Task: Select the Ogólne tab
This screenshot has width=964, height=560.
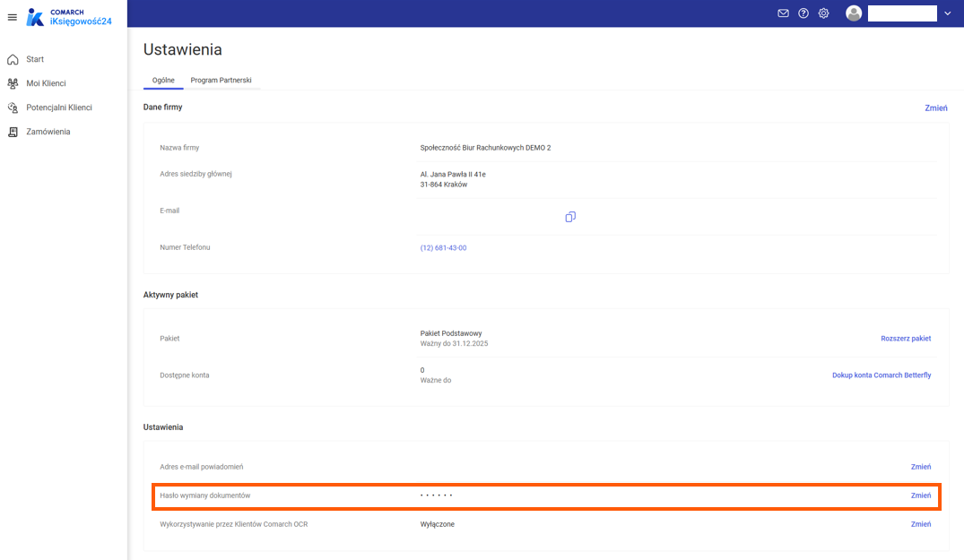Action: (163, 80)
